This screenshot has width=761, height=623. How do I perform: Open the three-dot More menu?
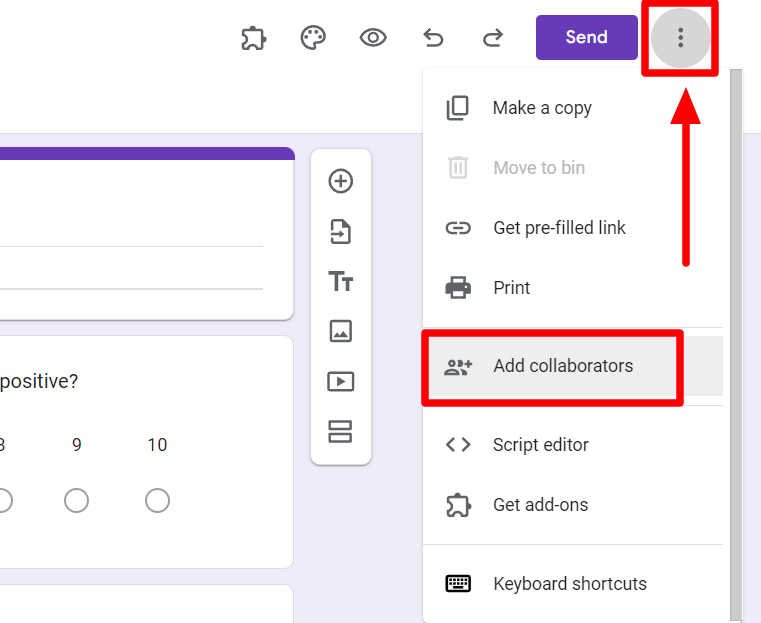(x=680, y=38)
